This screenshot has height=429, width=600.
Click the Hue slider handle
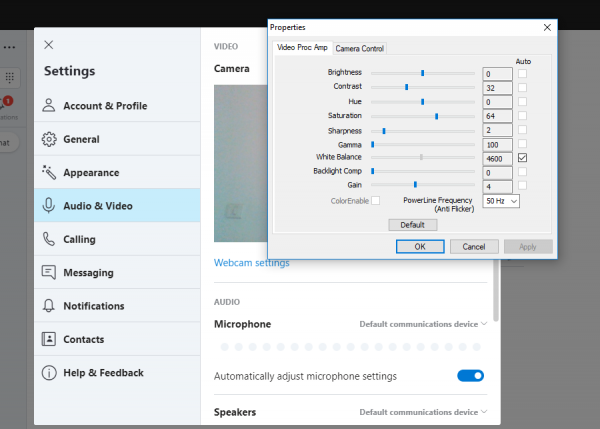(422, 101)
